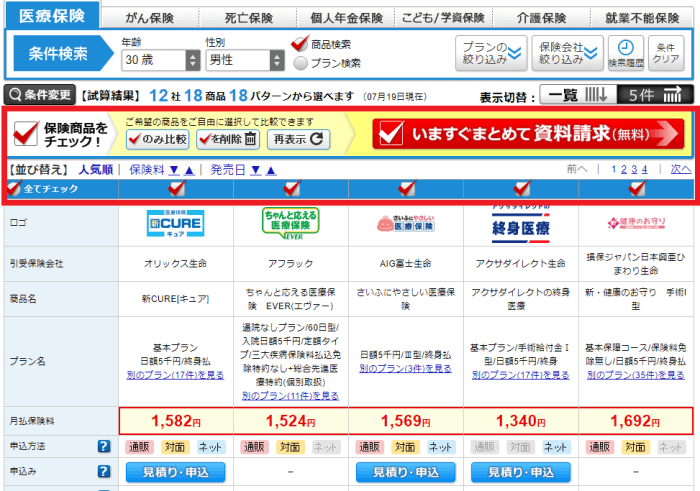Open 別のプラン(3件)を見る link
This screenshot has width=700, height=491.
(405, 369)
